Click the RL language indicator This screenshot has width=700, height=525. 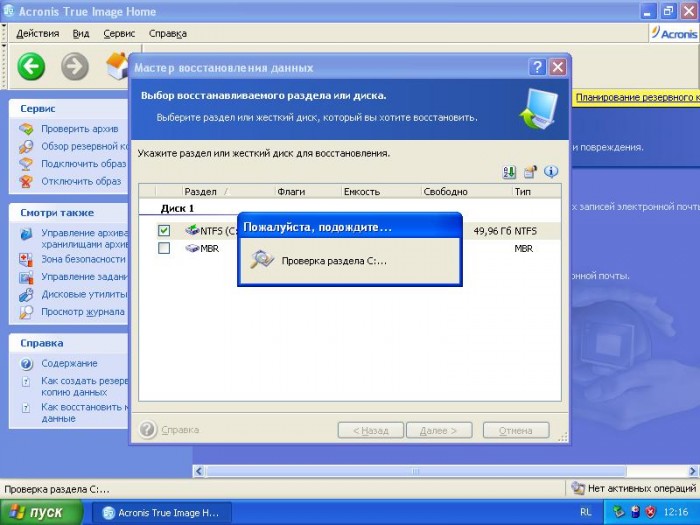coord(586,512)
